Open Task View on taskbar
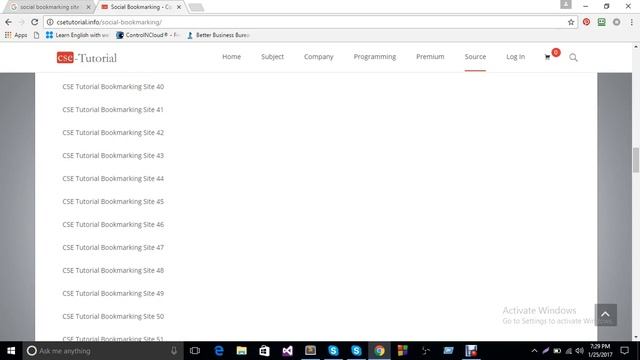 195,351
